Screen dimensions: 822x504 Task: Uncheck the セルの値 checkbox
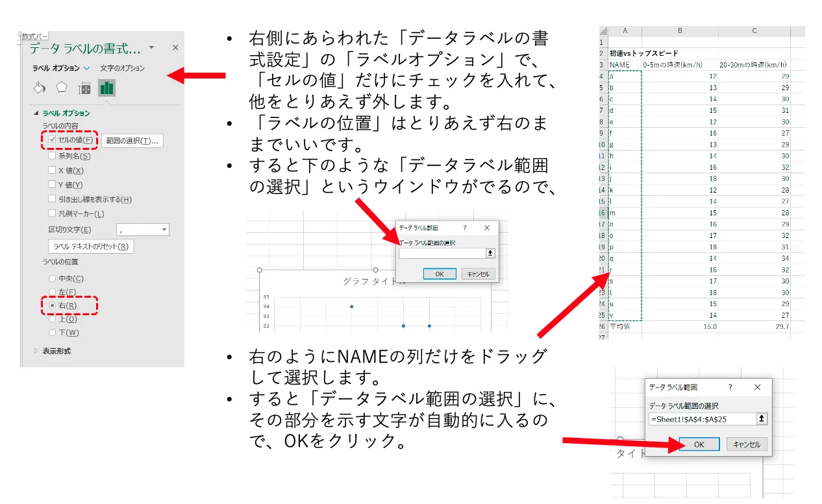52,140
